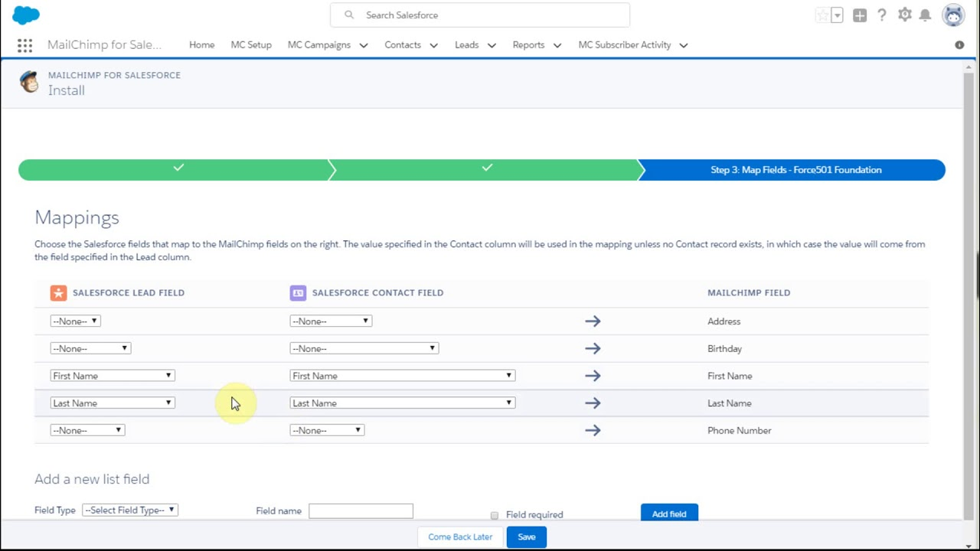The image size is (980, 551).
Task: Open the MC Setup tab
Action: pyautogui.click(x=251, y=45)
